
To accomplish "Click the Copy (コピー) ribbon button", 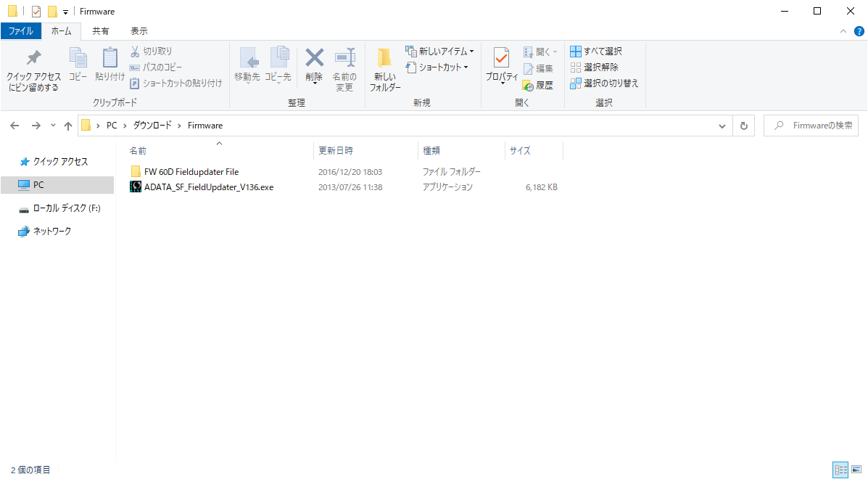I will (x=78, y=65).
